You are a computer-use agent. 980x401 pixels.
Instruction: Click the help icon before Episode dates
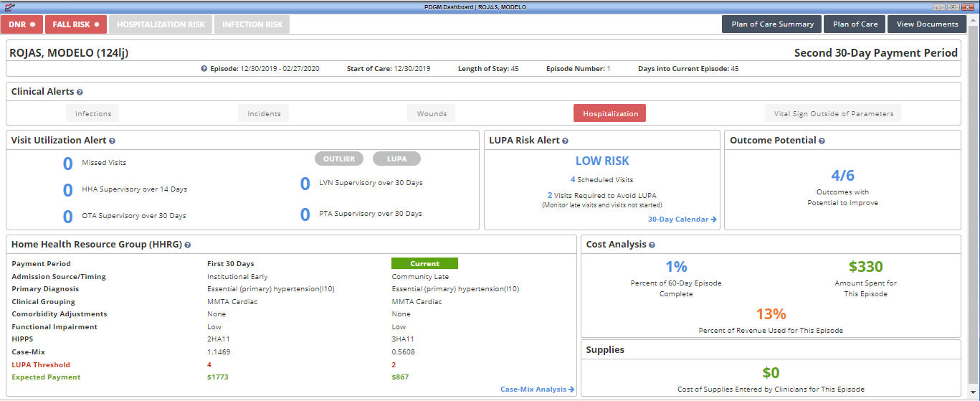(x=204, y=69)
